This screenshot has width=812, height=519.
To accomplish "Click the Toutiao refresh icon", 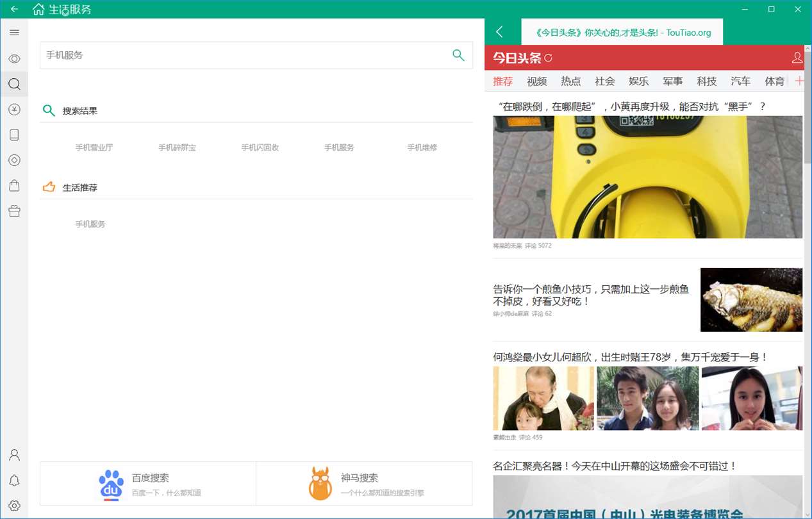I will tap(548, 58).
